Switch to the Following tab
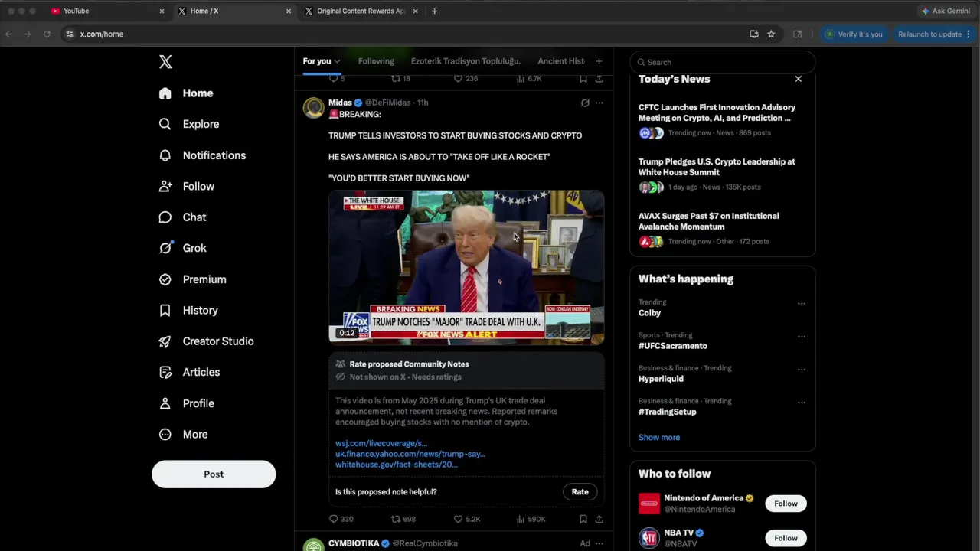Image resolution: width=980 pixels, height=551 pixels. tap(376, 61)
